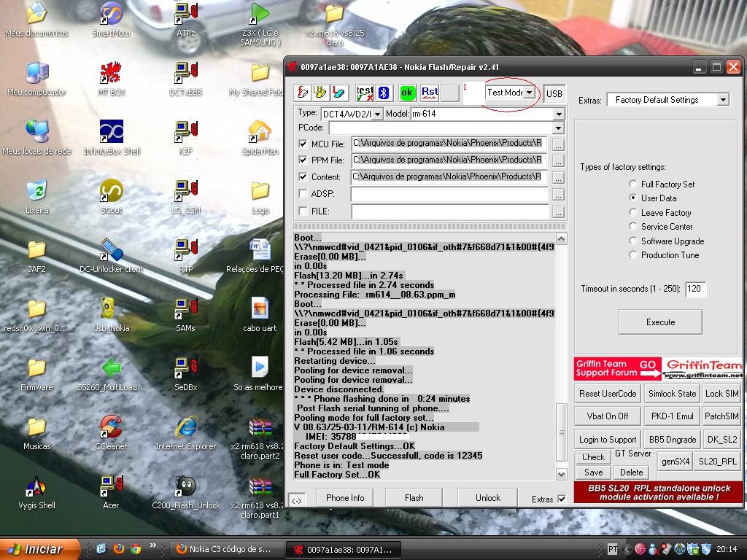The height and width of the screenshot is (560, 747).
Task: Open the SpiderMan desktop icon
Action: click(260, 138)
